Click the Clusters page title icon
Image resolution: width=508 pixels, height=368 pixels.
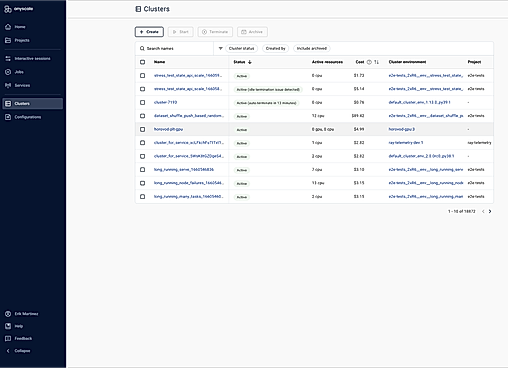(x=138, y=9)
